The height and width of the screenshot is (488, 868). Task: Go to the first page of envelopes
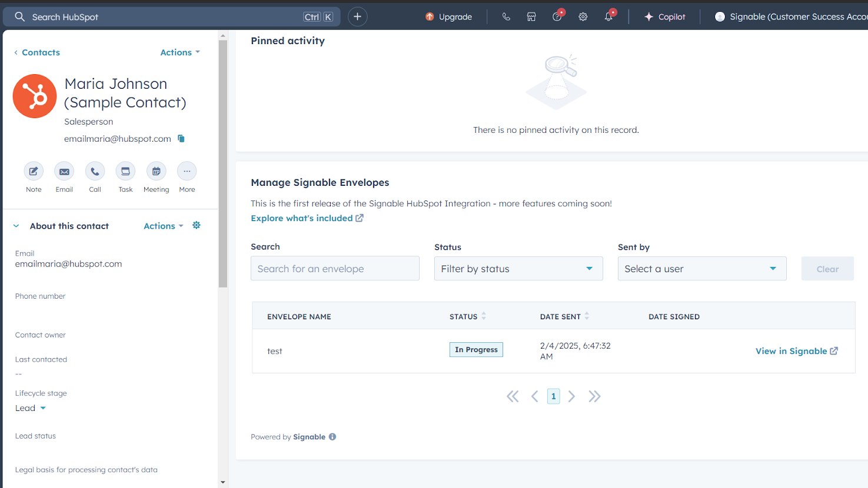tap(513, 396)
